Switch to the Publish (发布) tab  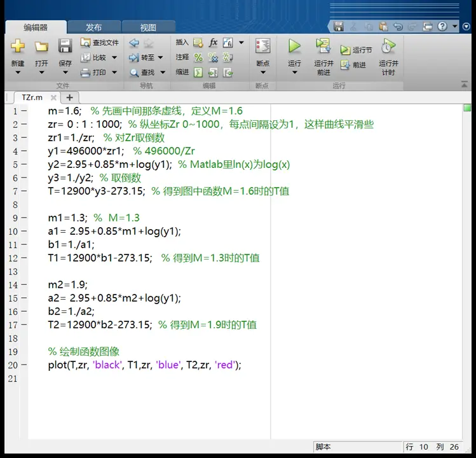(94, 27)
